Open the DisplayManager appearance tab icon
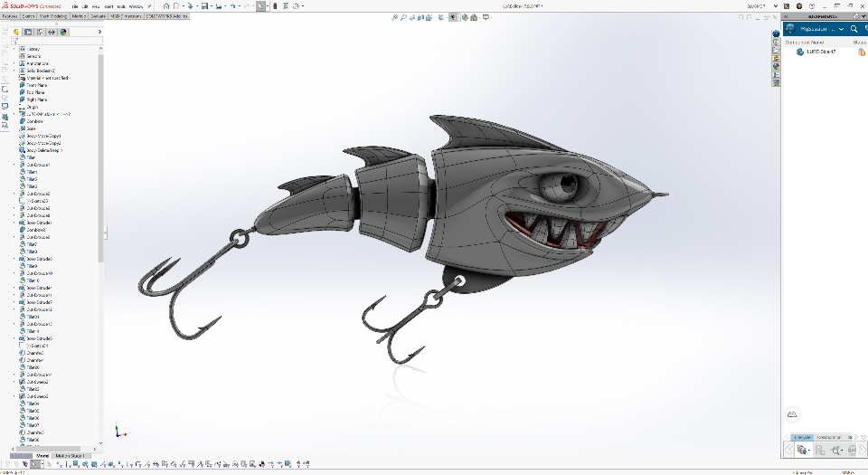 (63, 32)
